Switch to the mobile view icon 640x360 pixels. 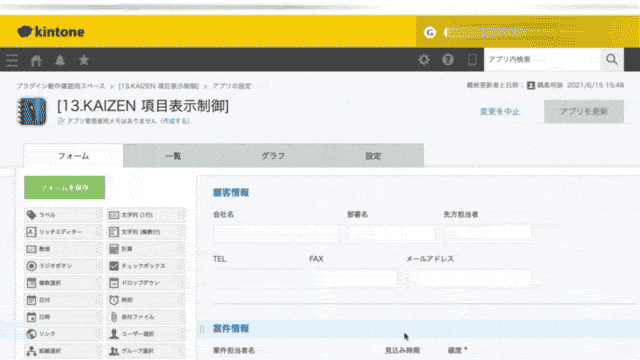472,60
